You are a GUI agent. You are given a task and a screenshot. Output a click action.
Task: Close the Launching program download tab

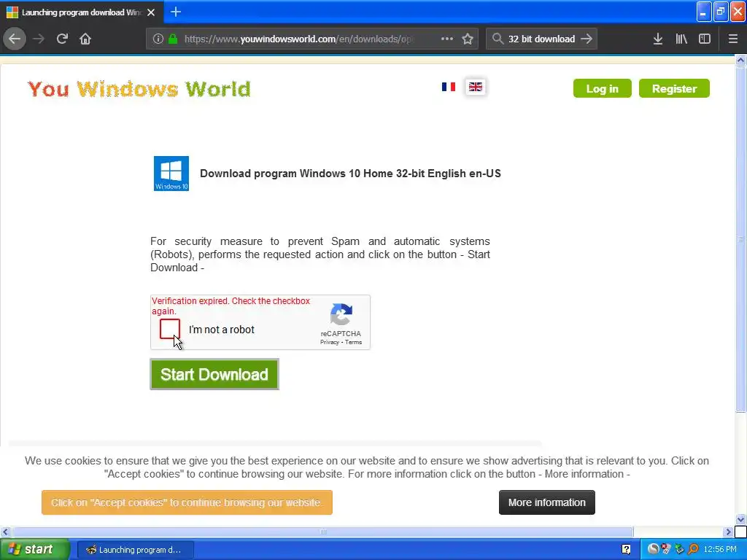pyautogui.click(x=151, y=12)
